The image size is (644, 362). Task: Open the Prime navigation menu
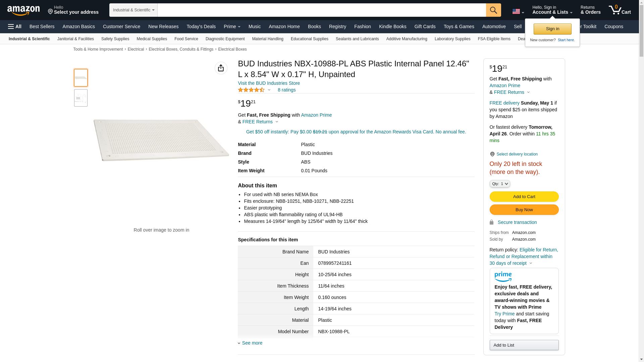(x=232, y=26)
